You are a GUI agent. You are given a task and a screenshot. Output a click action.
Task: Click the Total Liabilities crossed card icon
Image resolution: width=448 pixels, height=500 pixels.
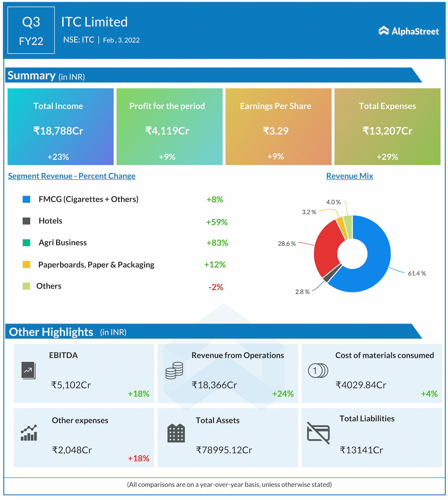click(x=318, y=433)
